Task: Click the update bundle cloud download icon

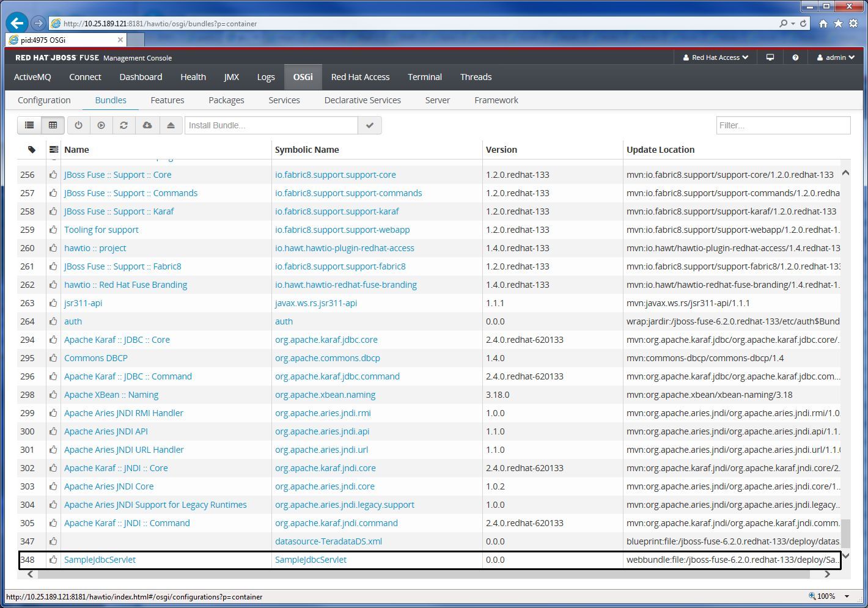Action: [x=147, y=125]
